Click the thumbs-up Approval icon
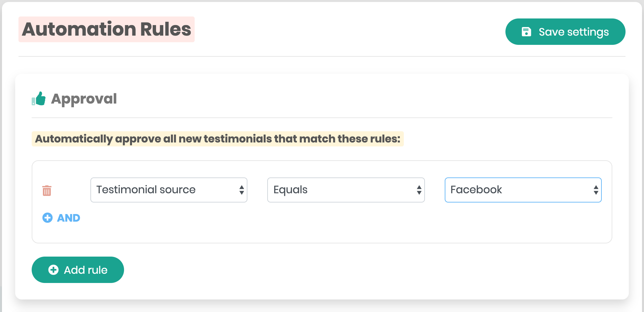The height and width of the screenshot is (312, 644). coord(39,99)
